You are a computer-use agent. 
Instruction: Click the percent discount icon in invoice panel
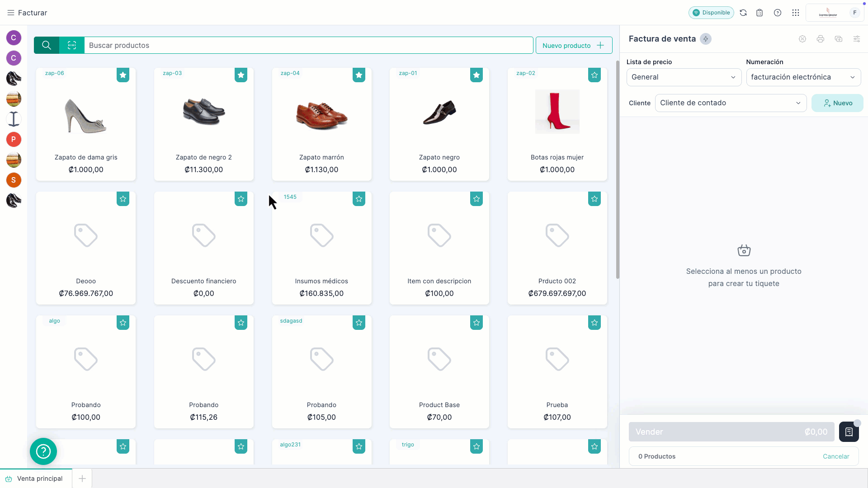[x=802, y=39]
